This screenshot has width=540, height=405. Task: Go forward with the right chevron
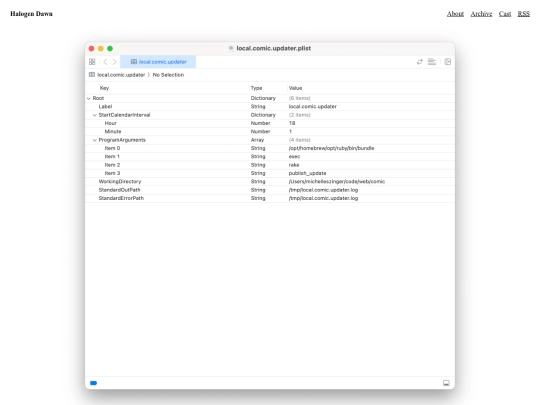[114, 62]
